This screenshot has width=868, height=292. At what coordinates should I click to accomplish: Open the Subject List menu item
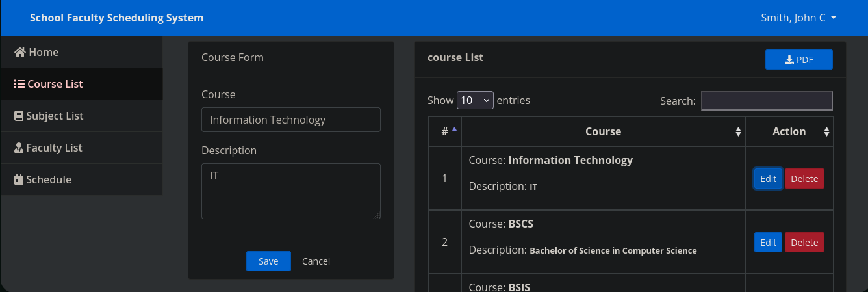[x=55, y=116]
